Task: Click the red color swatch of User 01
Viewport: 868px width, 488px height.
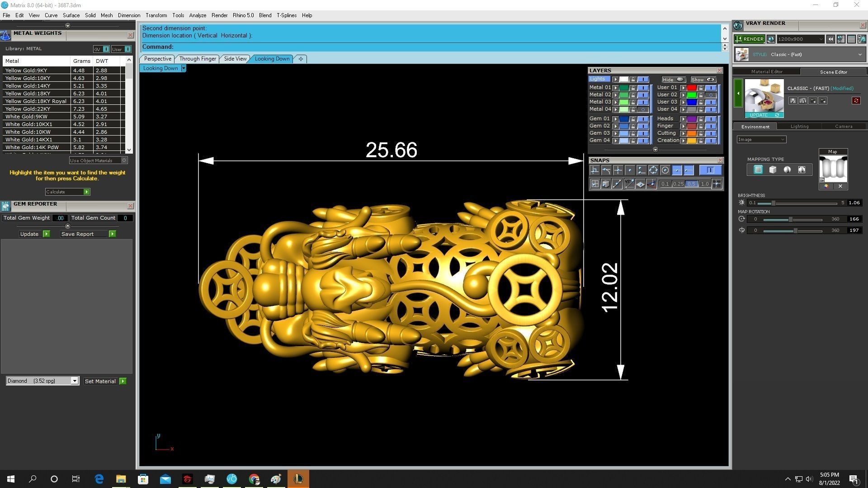Action: pos(692,88)
